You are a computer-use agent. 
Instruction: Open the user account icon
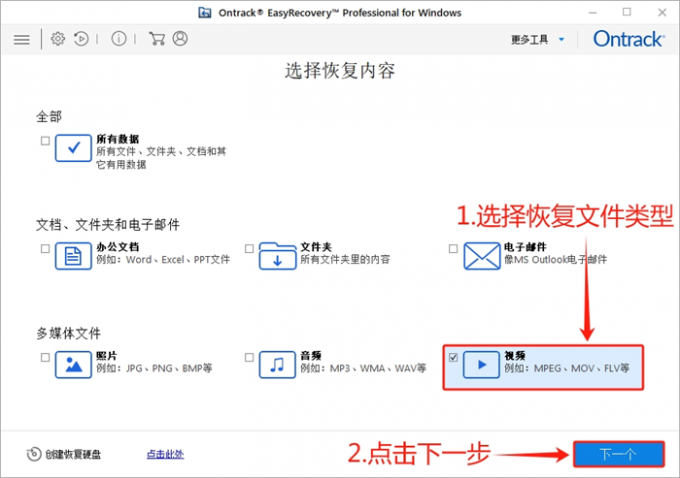tap(180, 39)
